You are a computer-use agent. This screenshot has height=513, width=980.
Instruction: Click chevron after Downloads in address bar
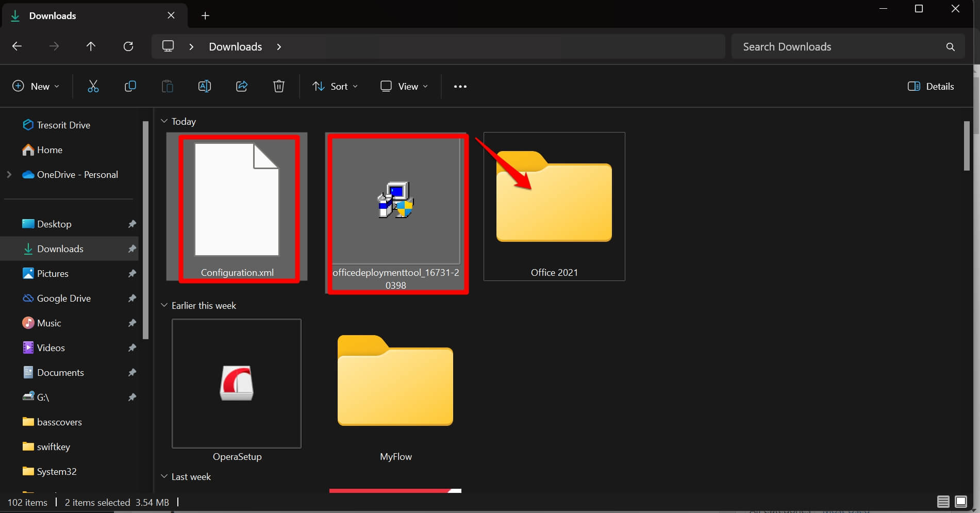pyautogui.click(x=279, y=46)
